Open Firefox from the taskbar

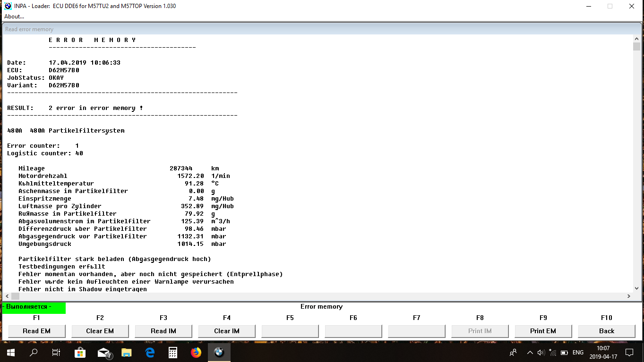pos(196,352)
